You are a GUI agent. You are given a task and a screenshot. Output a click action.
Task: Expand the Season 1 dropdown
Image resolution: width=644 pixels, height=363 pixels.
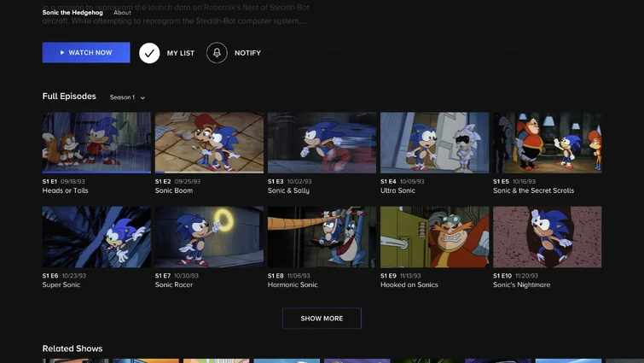pos(128,97)
